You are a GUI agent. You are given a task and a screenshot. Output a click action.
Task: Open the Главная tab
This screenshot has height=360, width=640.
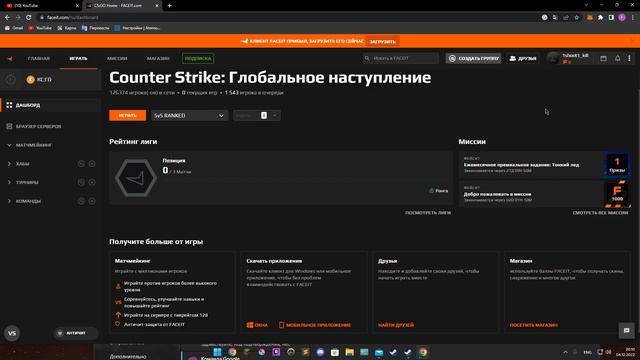[39, 59]
